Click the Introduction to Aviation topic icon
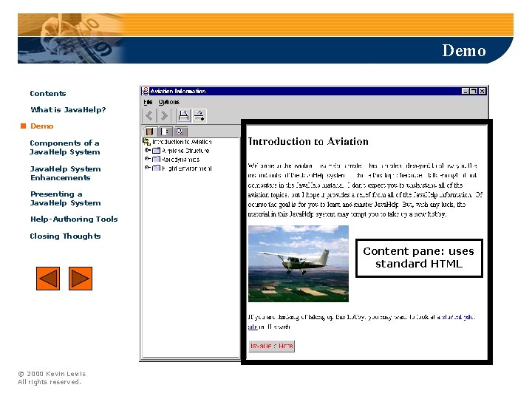This screenshot has width=532, height=399. pos(146,142)
